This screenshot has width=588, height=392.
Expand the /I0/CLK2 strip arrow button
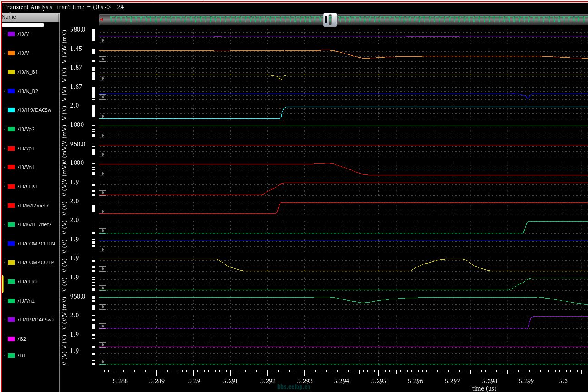tap(103, 288)
